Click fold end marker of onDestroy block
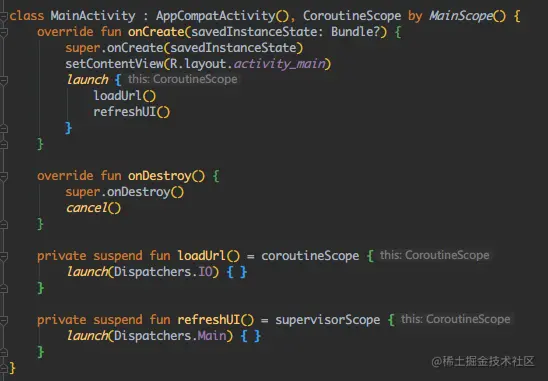Viewport: 548px width, 381px height. click(x=3, y=224)
